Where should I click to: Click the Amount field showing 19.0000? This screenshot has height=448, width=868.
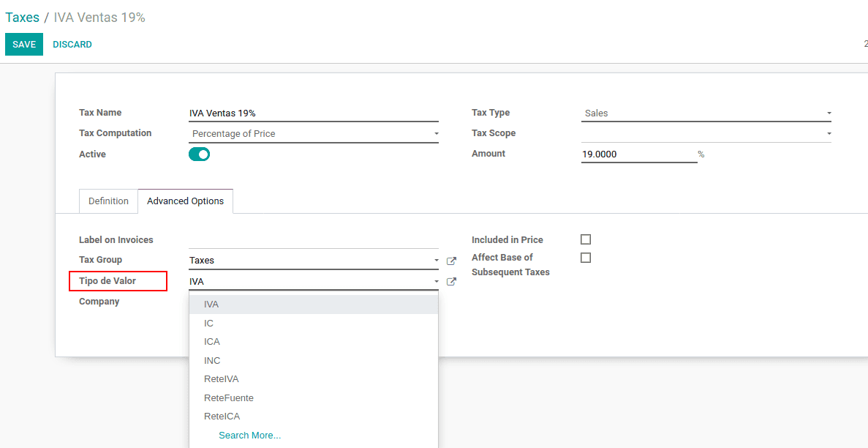click(639, 154)
